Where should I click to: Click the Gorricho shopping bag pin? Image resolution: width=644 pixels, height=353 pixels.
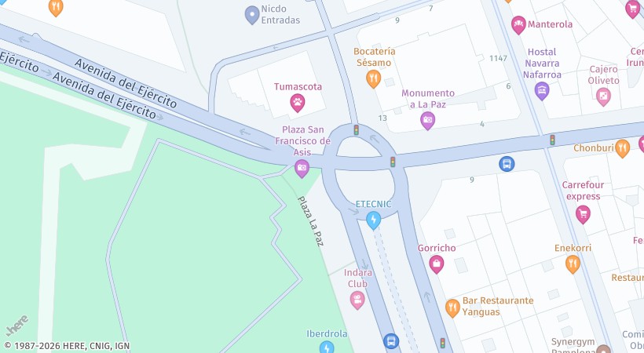tap(436, 264)
